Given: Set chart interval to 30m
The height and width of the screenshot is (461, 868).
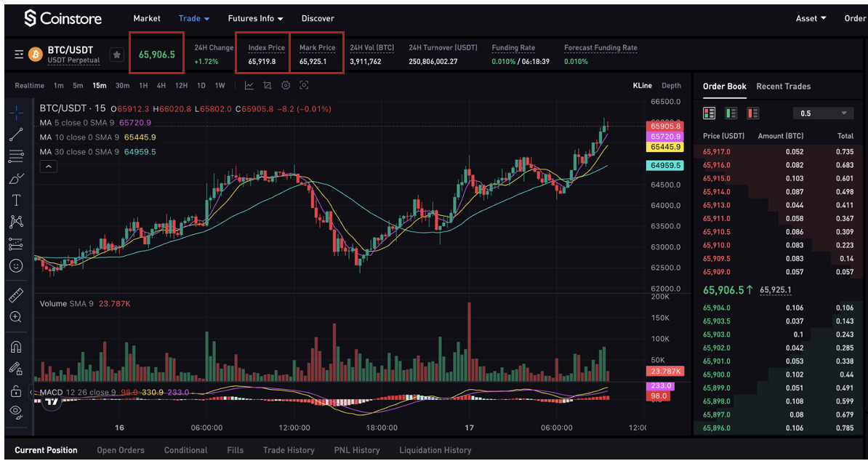Looking at the screenshot, I should coord(122,85).
